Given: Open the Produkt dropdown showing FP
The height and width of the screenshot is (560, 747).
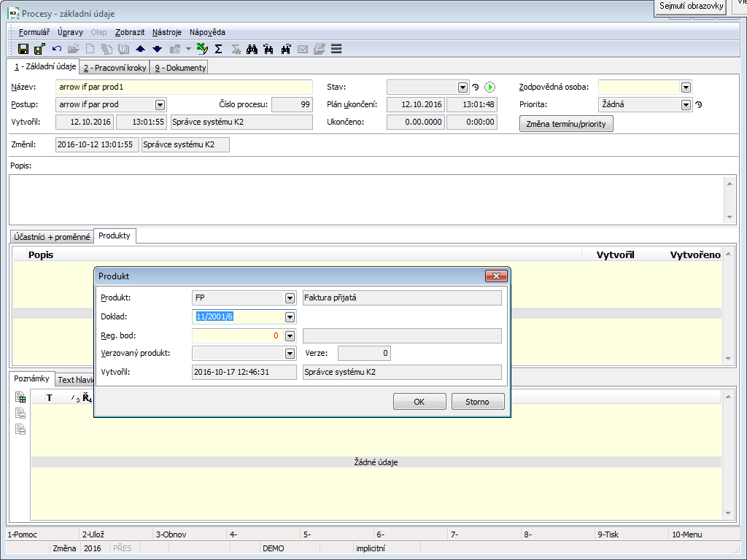Looking at the screenshot, I should coord(290,297).
